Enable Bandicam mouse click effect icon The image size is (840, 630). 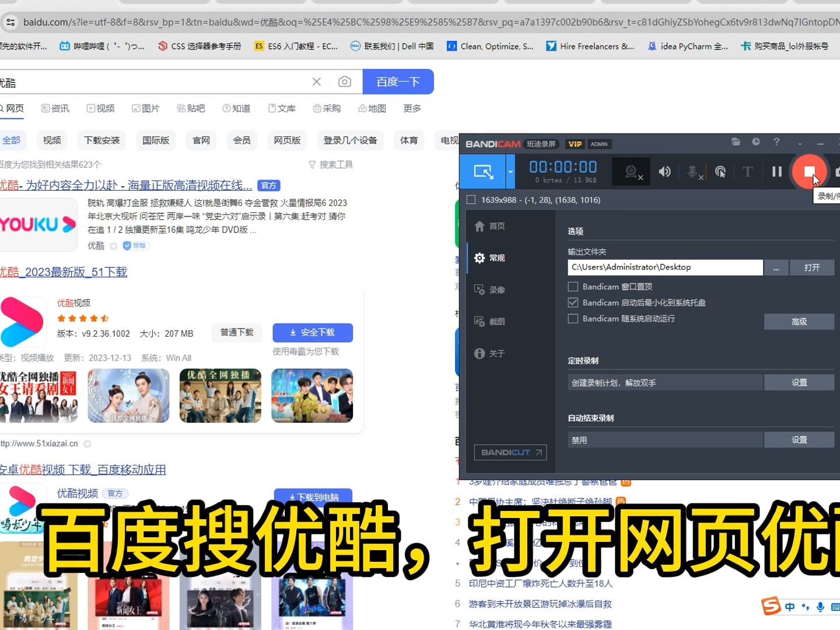(720, 171)
